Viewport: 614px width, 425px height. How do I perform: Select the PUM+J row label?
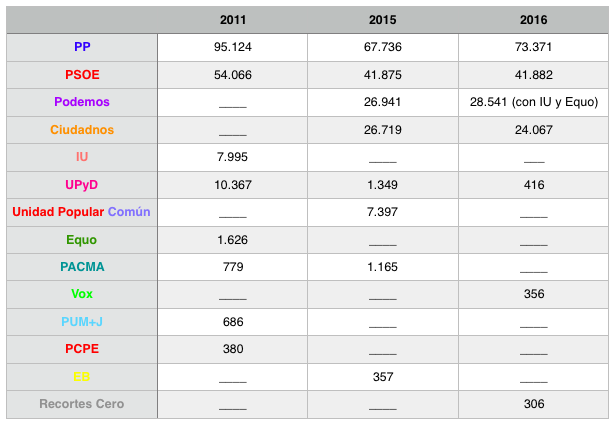[82, 322]
